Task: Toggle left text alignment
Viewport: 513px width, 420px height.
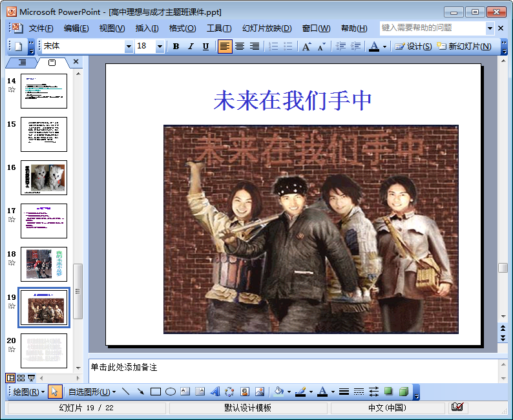Action: pos(225,47)
